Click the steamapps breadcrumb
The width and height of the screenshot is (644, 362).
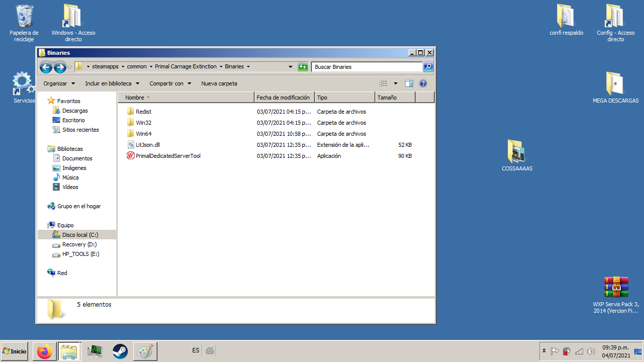(106, 66)
